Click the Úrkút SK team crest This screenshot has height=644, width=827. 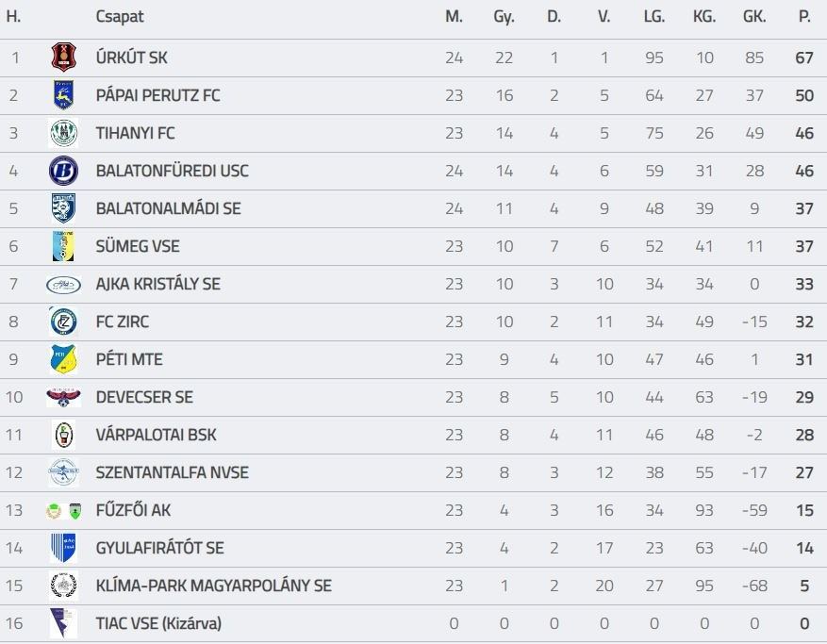point(63,58)
